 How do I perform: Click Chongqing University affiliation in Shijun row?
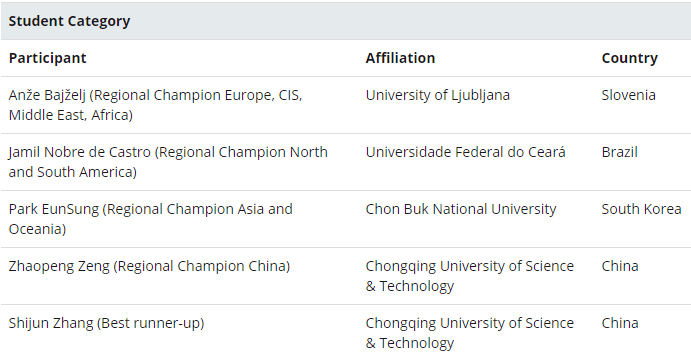pyautogui.click(x=469, y=333)
